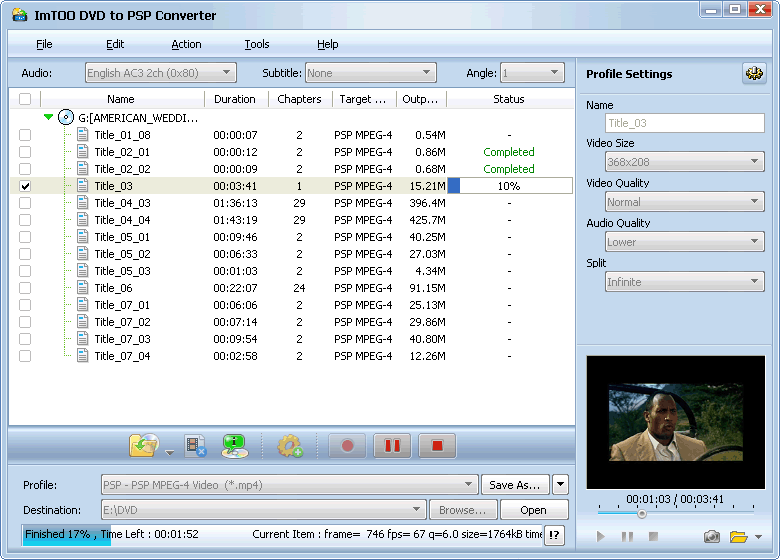Screen dimensions: 780x560
Task: Open the Audio Quality dropdown
Action: pyautogui.click(x=684, y=242)
